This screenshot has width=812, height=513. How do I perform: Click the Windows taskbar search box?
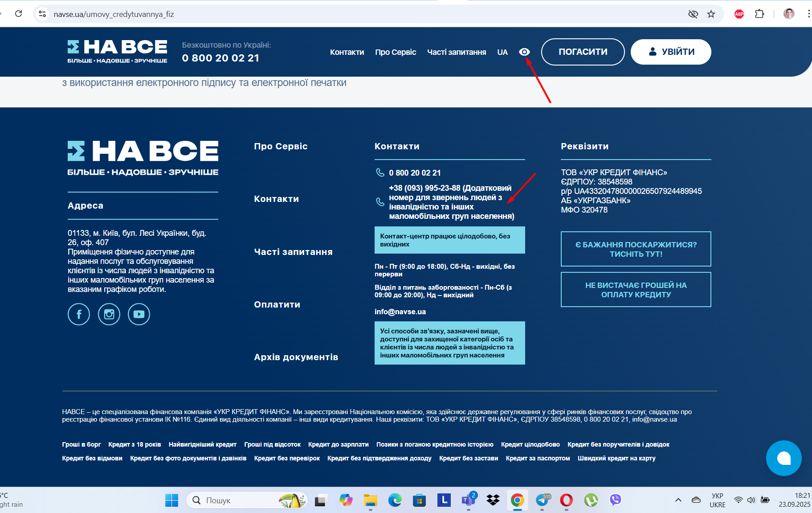pos(246,500)
